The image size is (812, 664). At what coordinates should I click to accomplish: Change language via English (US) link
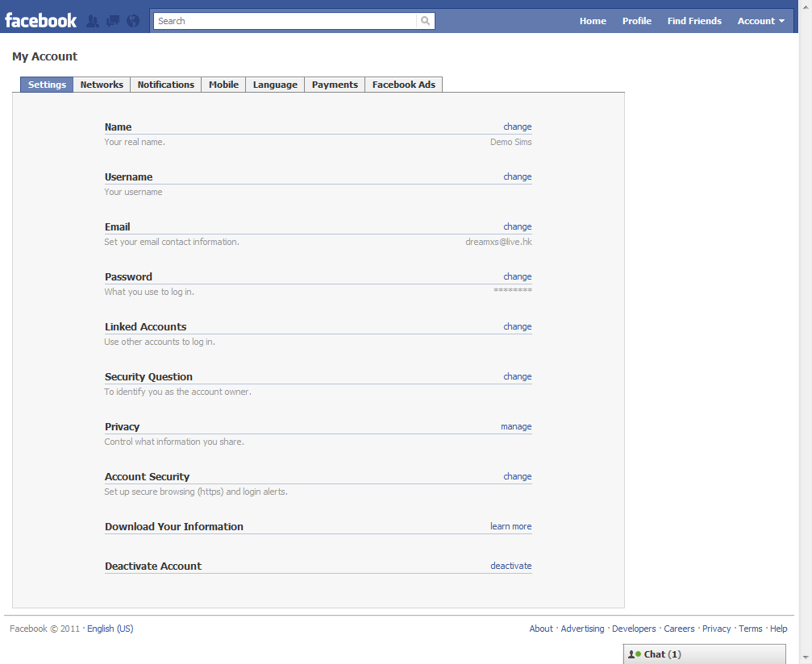[110, 629]
